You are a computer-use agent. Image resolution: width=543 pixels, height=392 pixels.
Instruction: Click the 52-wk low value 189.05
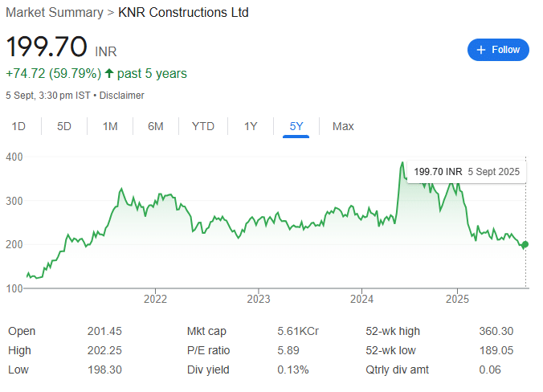496,350
